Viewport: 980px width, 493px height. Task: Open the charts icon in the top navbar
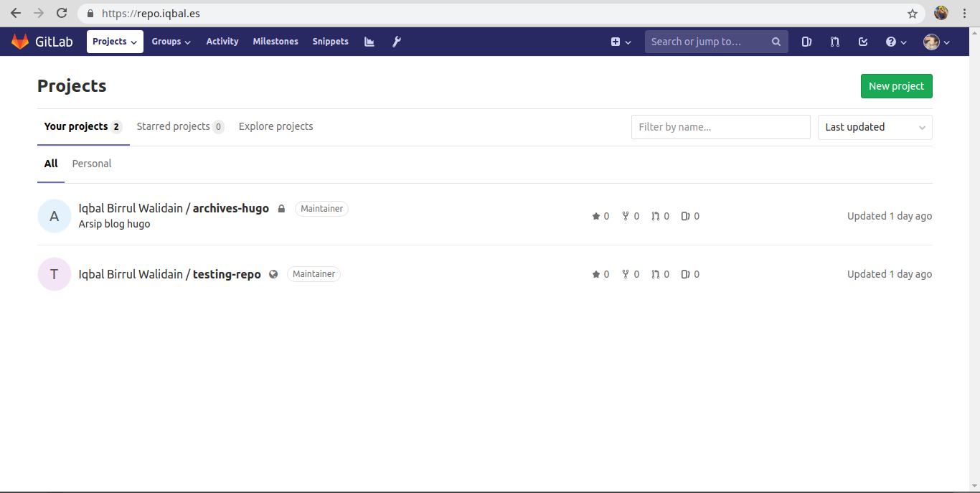click(369, 41)
